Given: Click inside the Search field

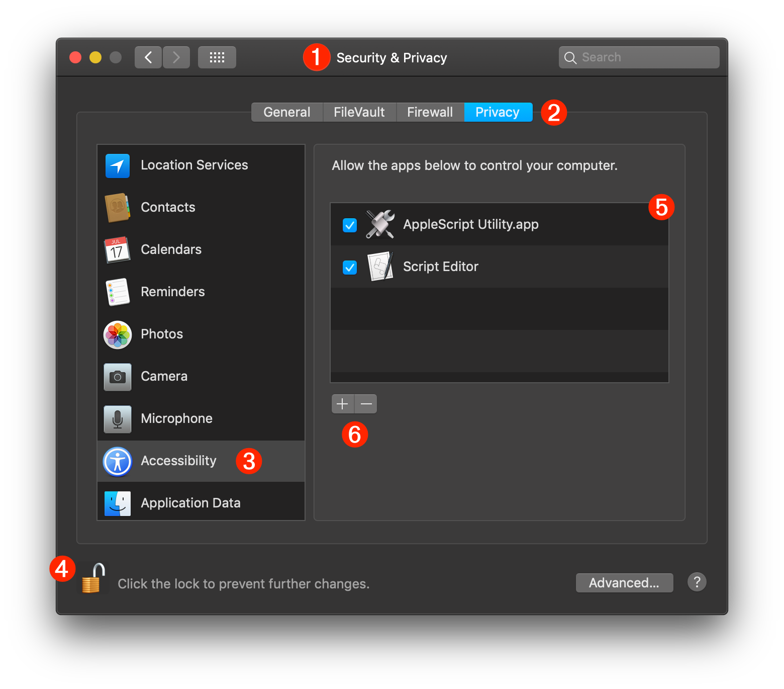Looking at the screenshot, I should [x=638, y=57].
